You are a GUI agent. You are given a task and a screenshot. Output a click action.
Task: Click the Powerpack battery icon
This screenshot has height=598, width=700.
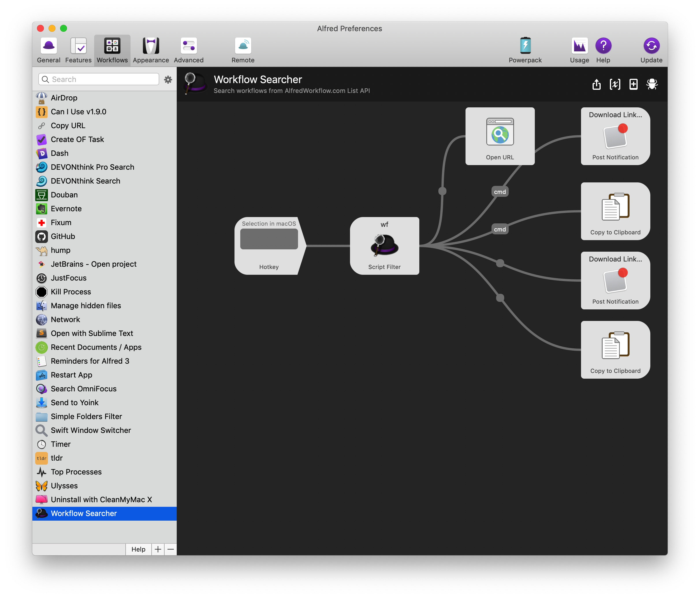(x=525, y=46)
